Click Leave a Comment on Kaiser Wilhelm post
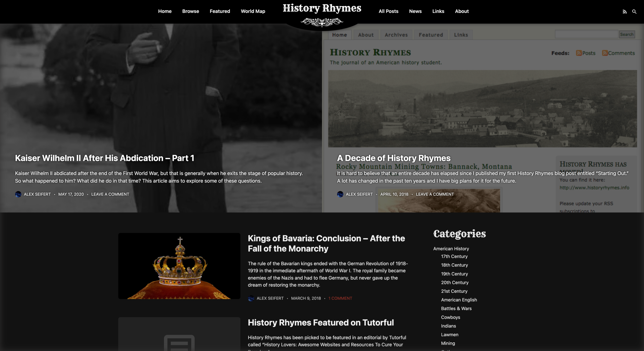The width and height of the screenshot is (644, 351). (x=110, y=194)
